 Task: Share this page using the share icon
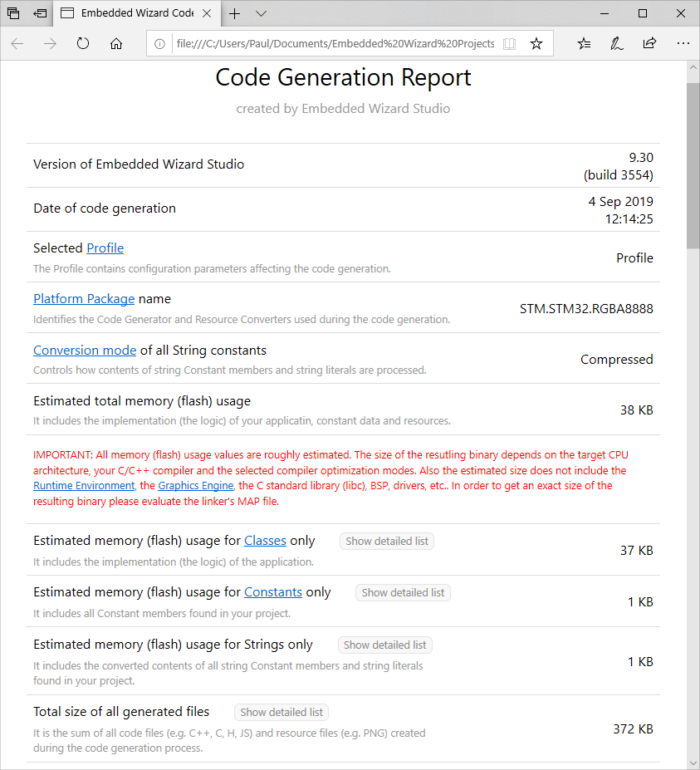click(x=649, y=43)
